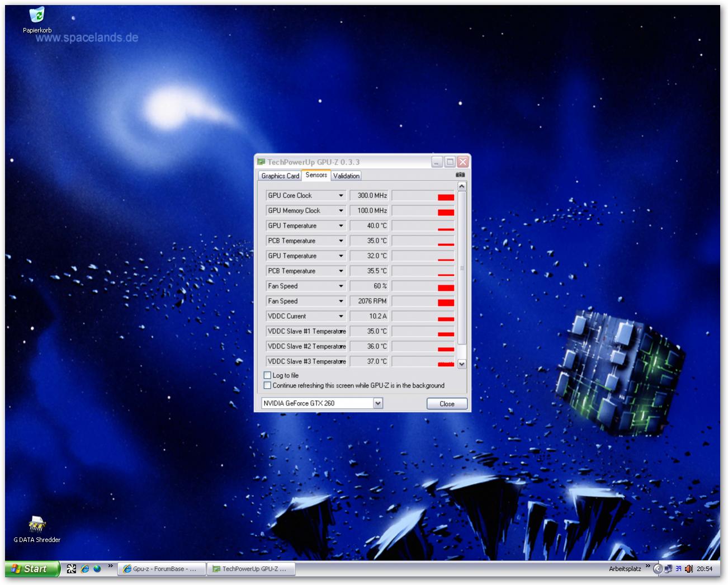This screenshot has width=728, height=585.
Task: Click the volume speaker tray icon
Action: pos(689,569)
